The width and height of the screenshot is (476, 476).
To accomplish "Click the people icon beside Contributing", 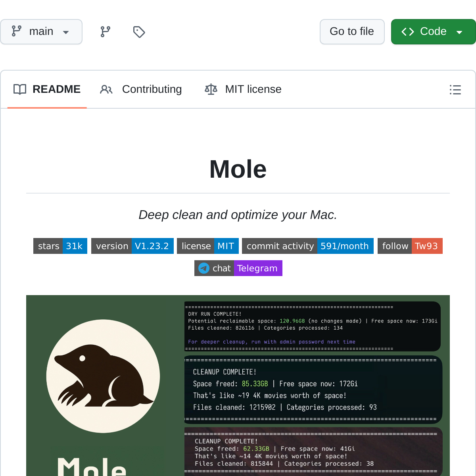I will point(106,89).
